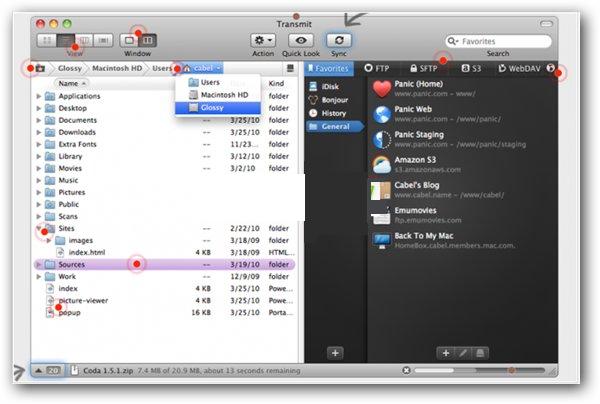The height and width of the screenshot is (404, 600).
Task: Choose Macintosh HD in path dropdown
Action: tap(217, 94)
